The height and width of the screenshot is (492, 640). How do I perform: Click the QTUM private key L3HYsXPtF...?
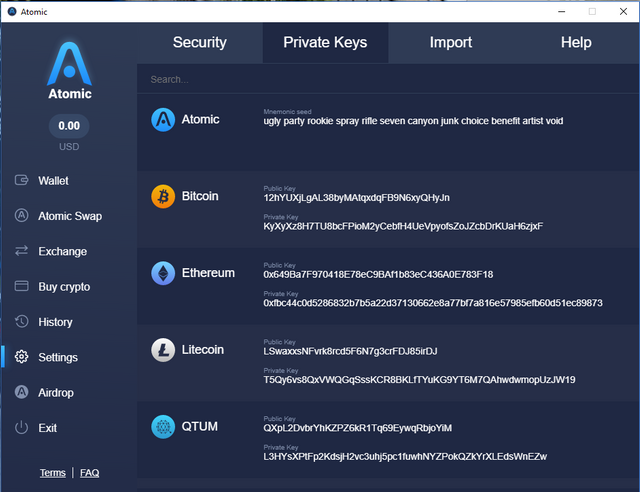click(x=405, y=456)
